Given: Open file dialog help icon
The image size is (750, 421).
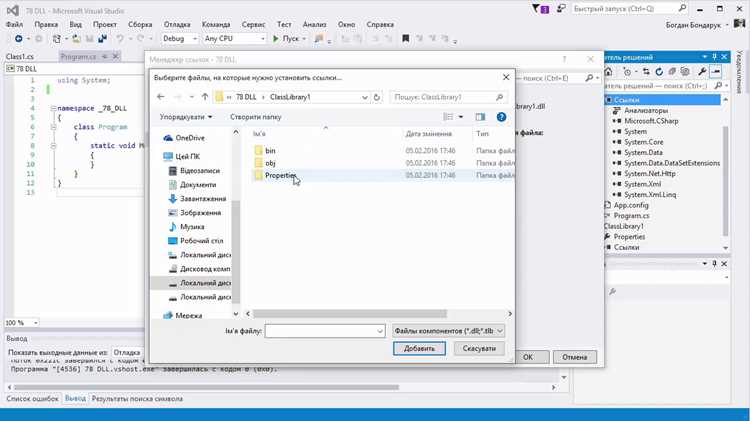Looking at the screenshot, I should tap(501, 117).
